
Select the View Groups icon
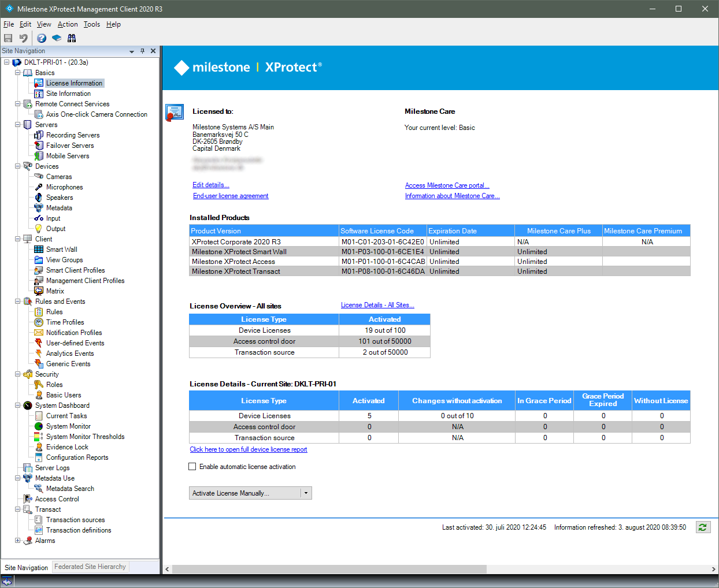tap(39, 260)
